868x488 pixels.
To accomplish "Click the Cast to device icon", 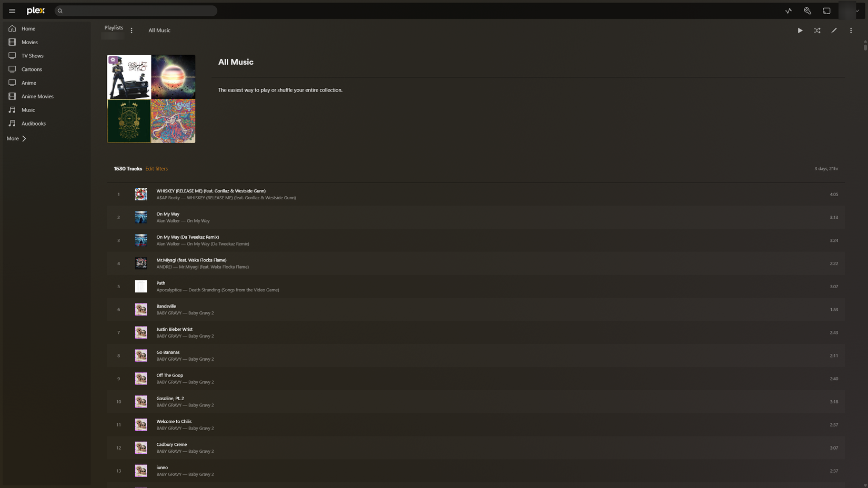I will 826,11.
